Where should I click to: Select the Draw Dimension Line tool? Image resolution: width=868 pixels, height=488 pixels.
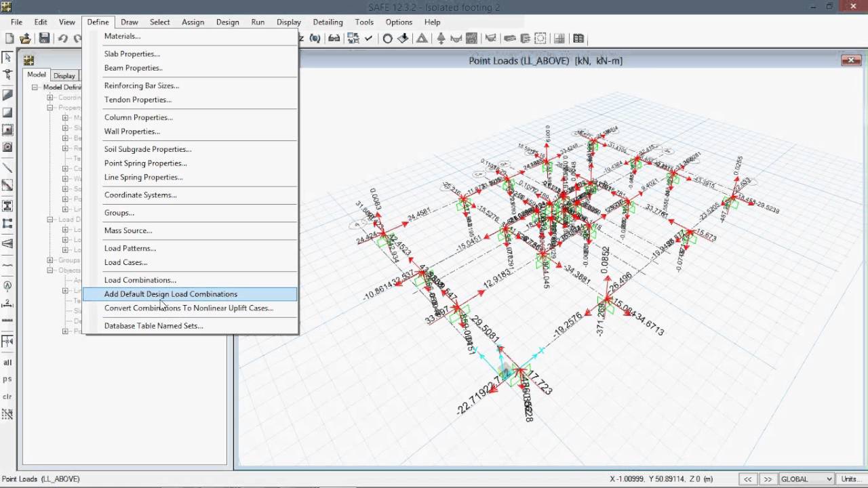pos(7,302)
